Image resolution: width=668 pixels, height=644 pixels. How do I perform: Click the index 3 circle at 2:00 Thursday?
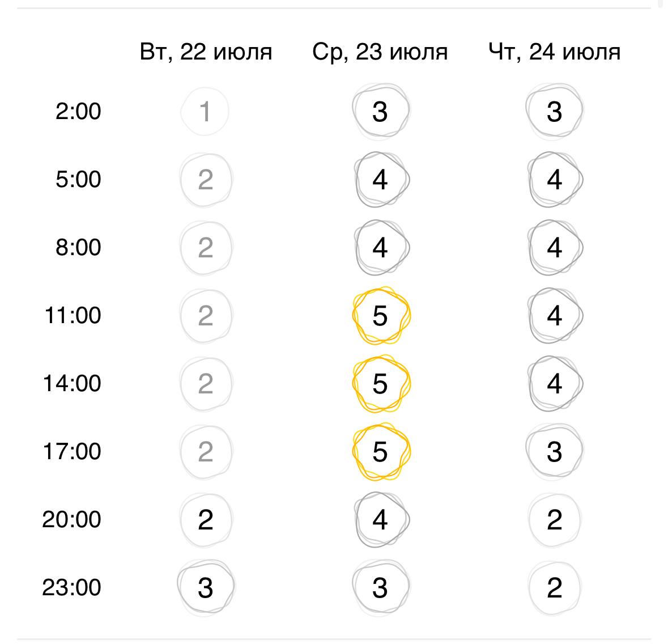[x=555, y=112]
